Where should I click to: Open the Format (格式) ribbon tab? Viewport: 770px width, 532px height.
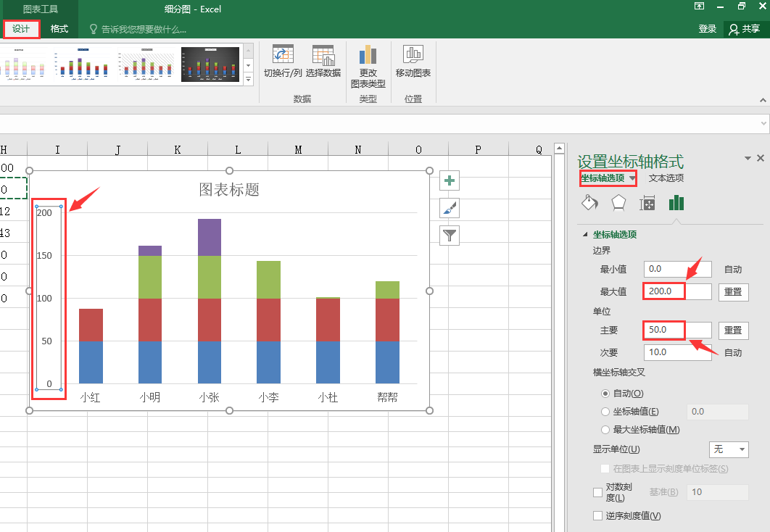point(59,29)
